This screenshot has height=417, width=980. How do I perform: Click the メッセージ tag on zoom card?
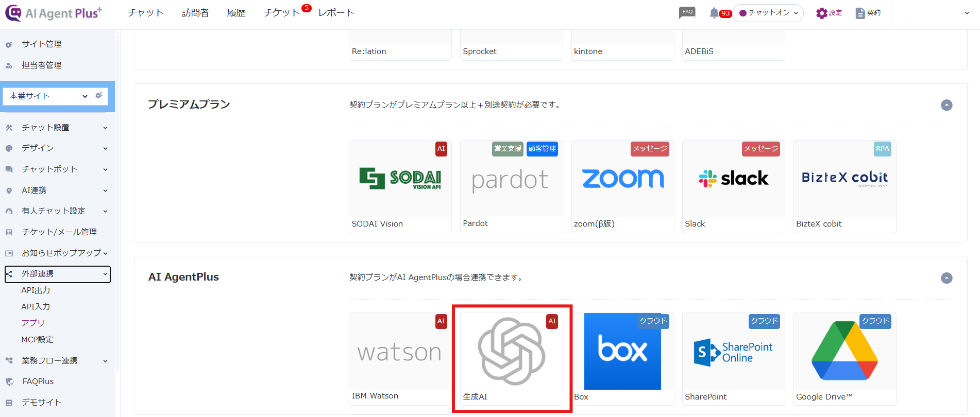tap(650, 149)
